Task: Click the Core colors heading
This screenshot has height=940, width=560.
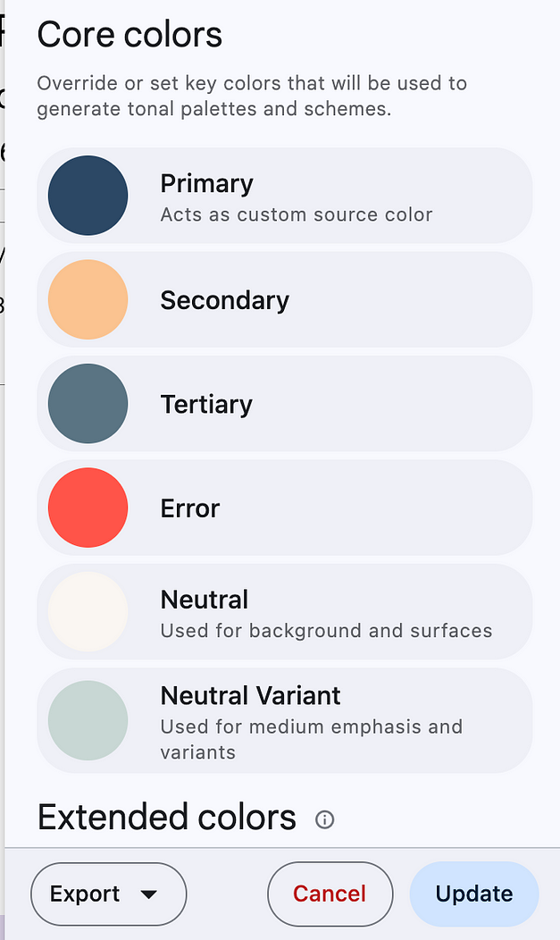Action: pyautogui.click(x=130, y=34)
